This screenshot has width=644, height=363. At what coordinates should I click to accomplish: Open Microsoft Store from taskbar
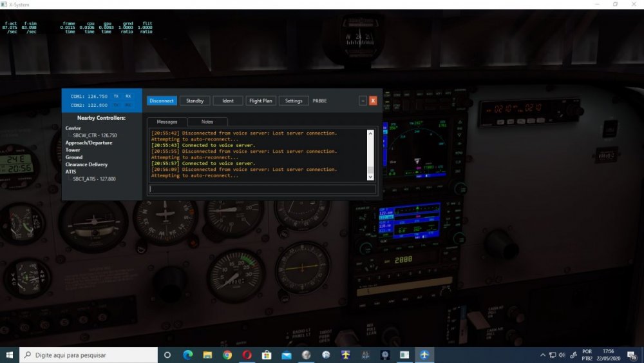point(267,355)
